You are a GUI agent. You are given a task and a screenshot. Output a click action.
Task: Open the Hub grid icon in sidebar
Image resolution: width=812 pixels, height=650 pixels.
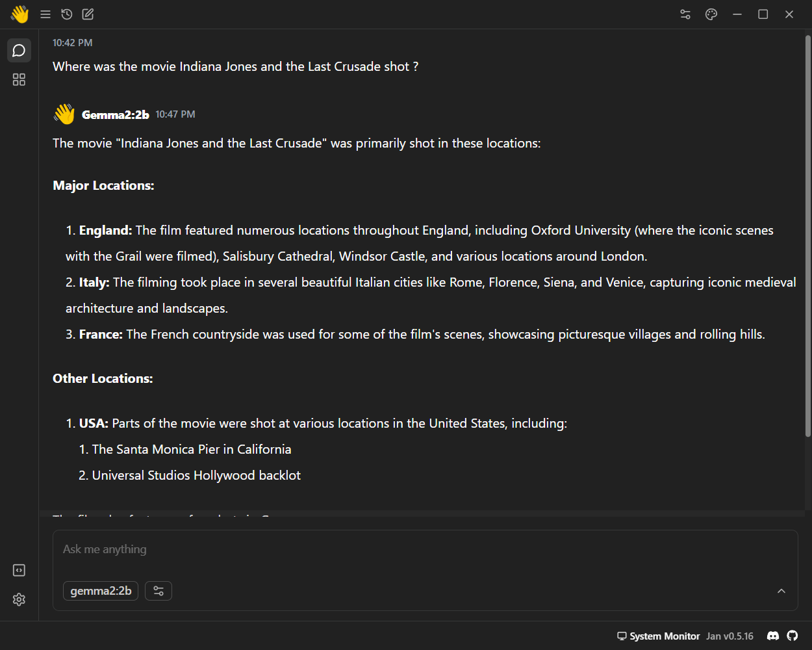[x=19, y=79]
